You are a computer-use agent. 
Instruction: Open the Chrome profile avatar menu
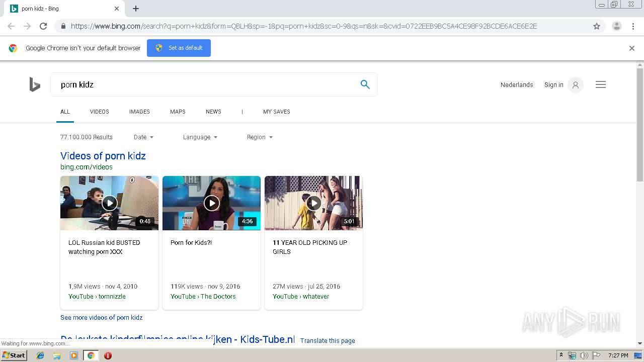point(617,26)
